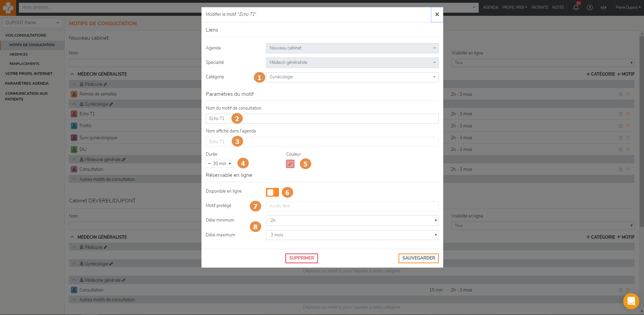Viewport: 644px width, 315px height.
Task: Open the chat support bubble
Action: (631, 301)
